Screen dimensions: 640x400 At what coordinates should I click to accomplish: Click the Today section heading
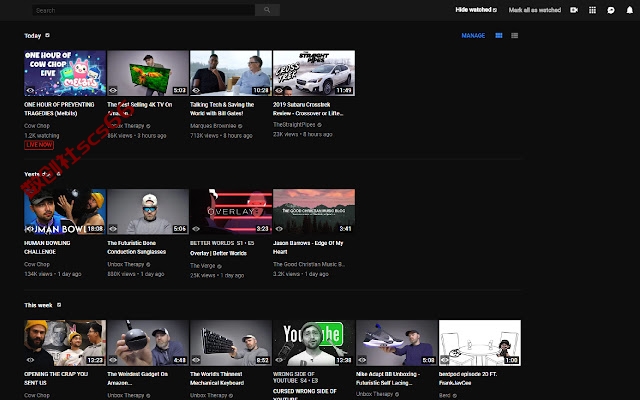pos(33,36)
